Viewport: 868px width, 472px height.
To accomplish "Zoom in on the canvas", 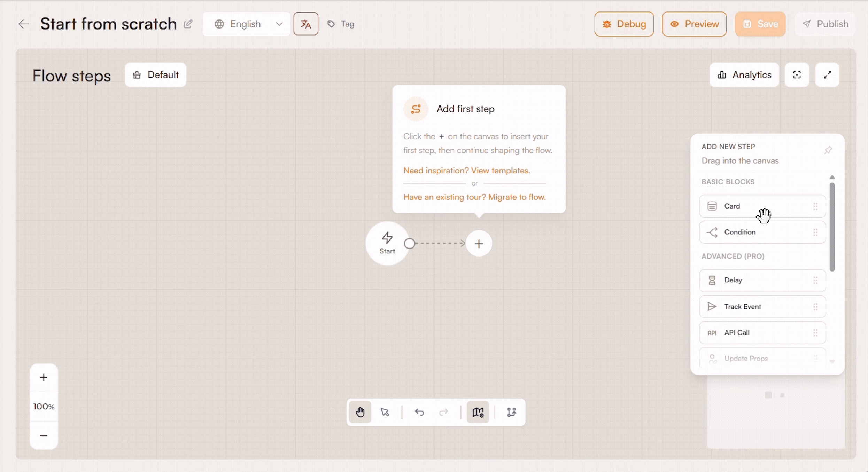I will (44, 378).
